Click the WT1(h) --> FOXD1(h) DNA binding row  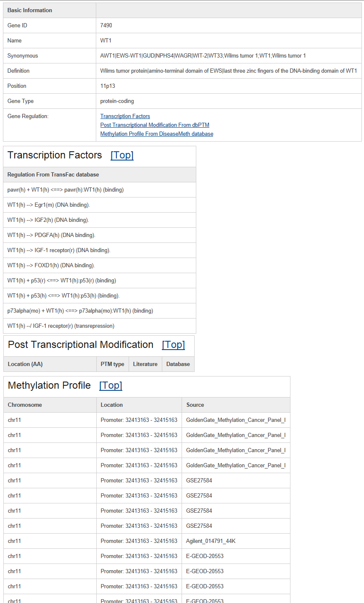pos(100,266)
